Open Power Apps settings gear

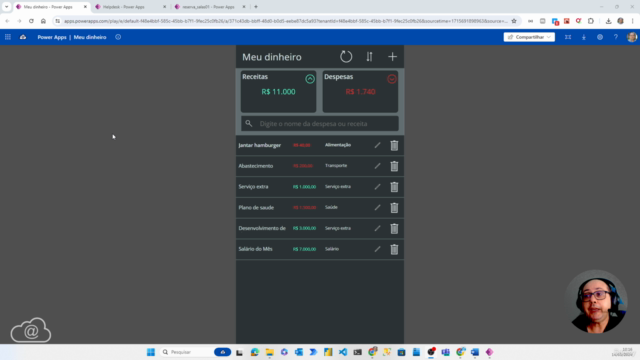600,37
